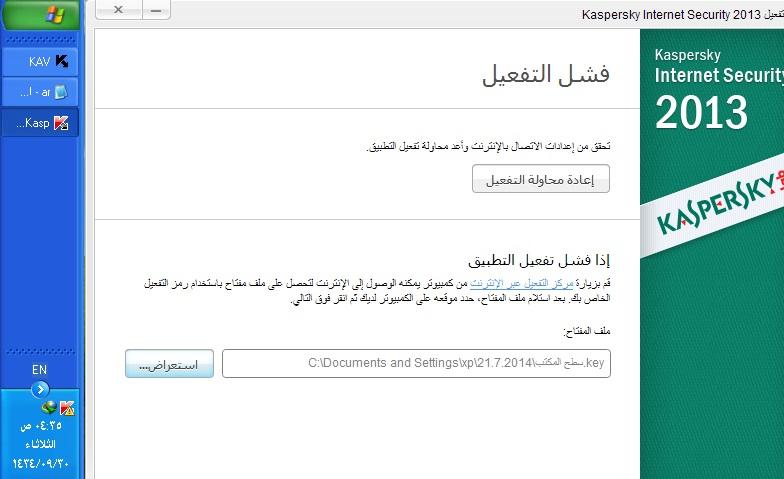Click the day name الثلاثاء on taskbar
Image resolution: width=784 pixels, height=479 pixels.
[x=40, y=444]
